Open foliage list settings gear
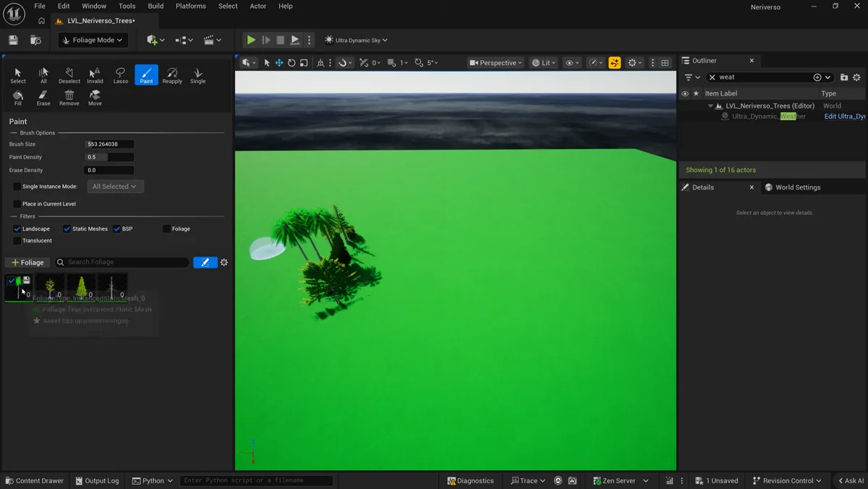This screenshot has height=489, width=868. pos(224,263)
